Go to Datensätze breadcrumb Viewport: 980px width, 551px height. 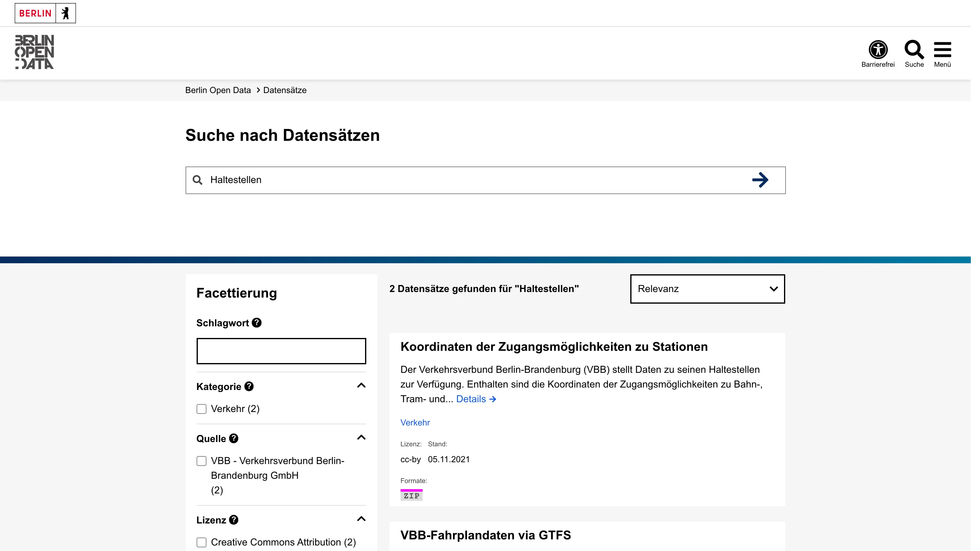click(x=285, y=90)
